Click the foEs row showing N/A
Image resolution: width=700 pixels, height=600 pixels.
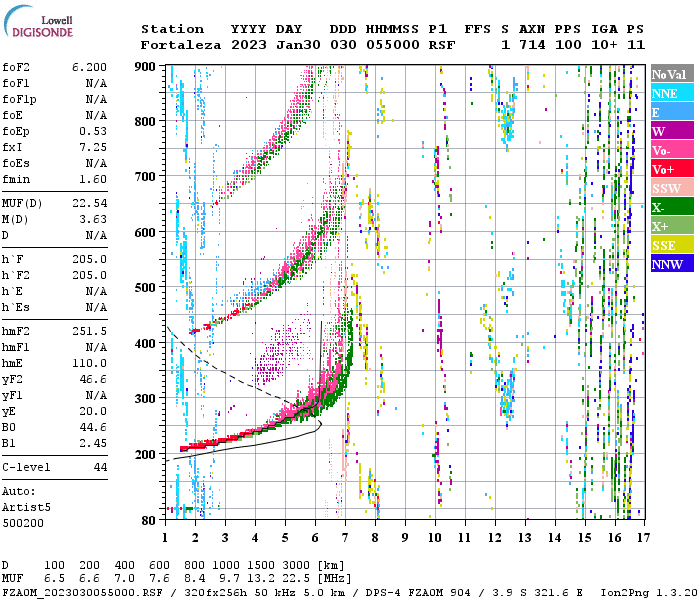(x=54, y=163)
